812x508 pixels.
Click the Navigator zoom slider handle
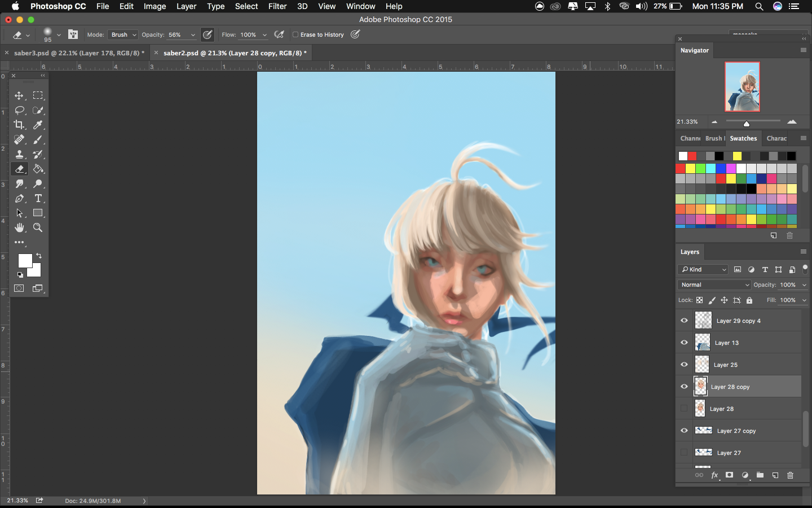click(747, 124)
